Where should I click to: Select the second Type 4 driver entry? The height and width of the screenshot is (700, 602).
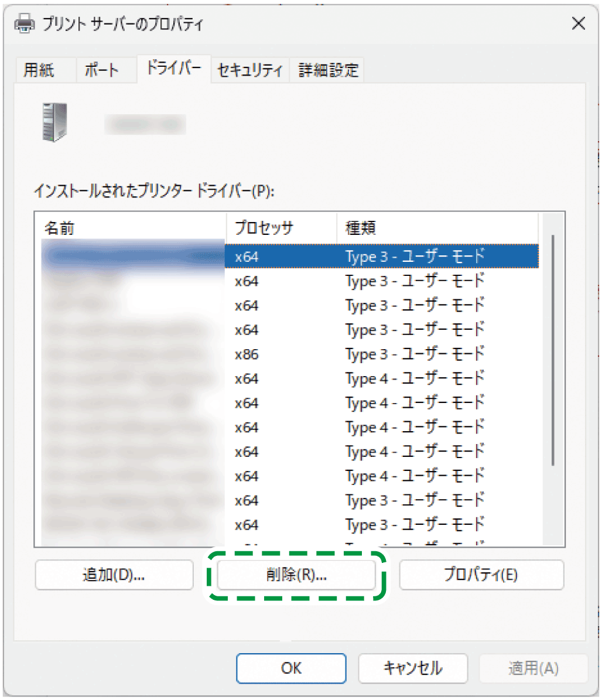click(x=293, y=403)
